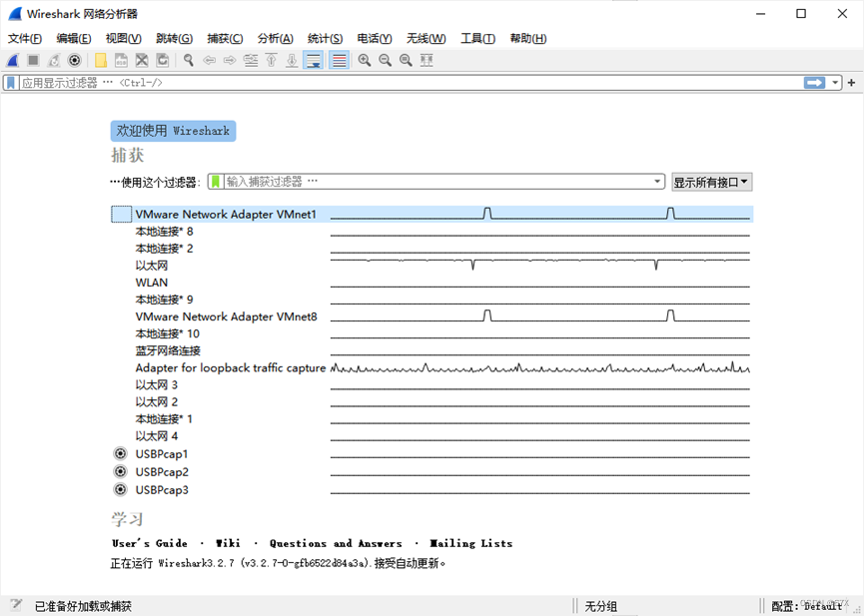The width and height of the screenshot is (864, 616).
Task: Click zoom out magnifier icon
Action: (x=386, y=60)
